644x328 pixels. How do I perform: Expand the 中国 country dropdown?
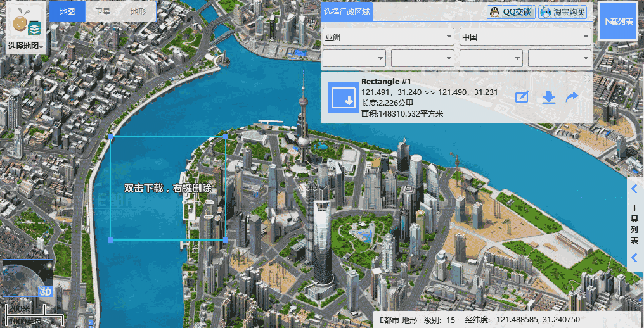click(525, 37)
